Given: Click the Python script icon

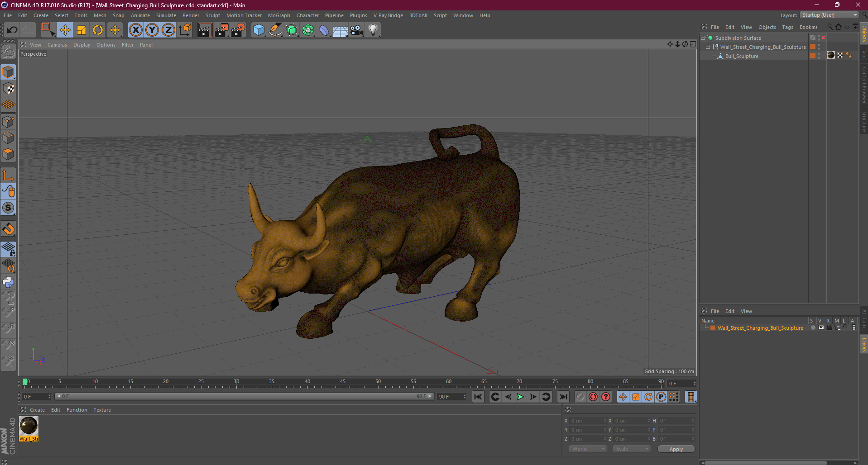Looking at the screenshot, I should 8,282.
